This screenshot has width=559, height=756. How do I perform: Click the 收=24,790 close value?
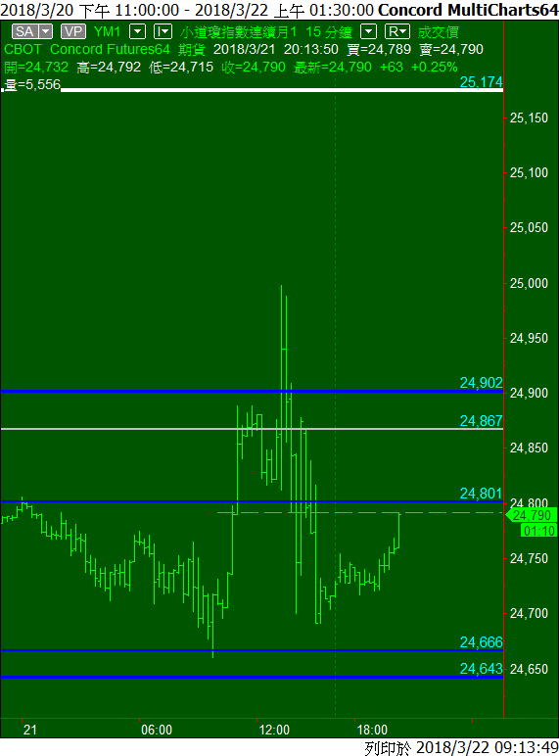(x=254, y=67)
